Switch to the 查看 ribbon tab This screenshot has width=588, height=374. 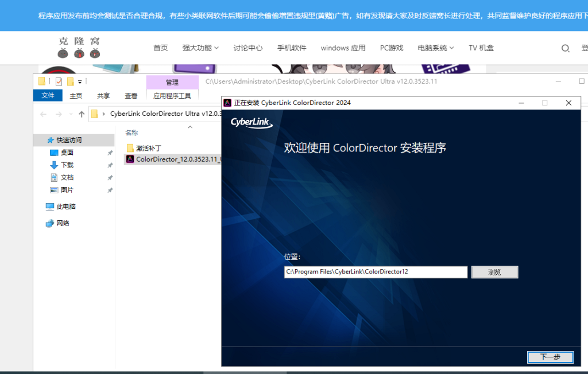[x=131, y=96]
